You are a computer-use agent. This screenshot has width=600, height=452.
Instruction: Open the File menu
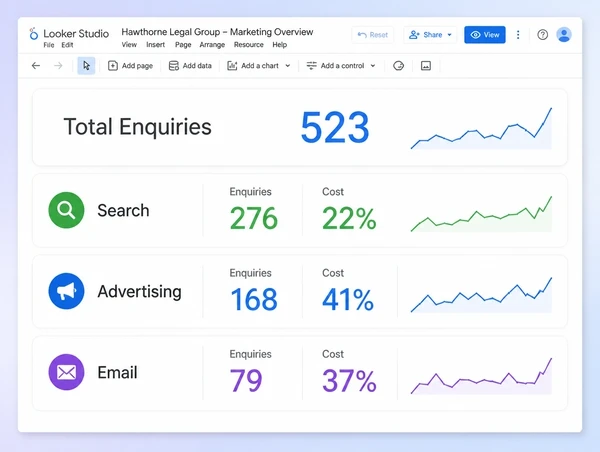(49, 45)
